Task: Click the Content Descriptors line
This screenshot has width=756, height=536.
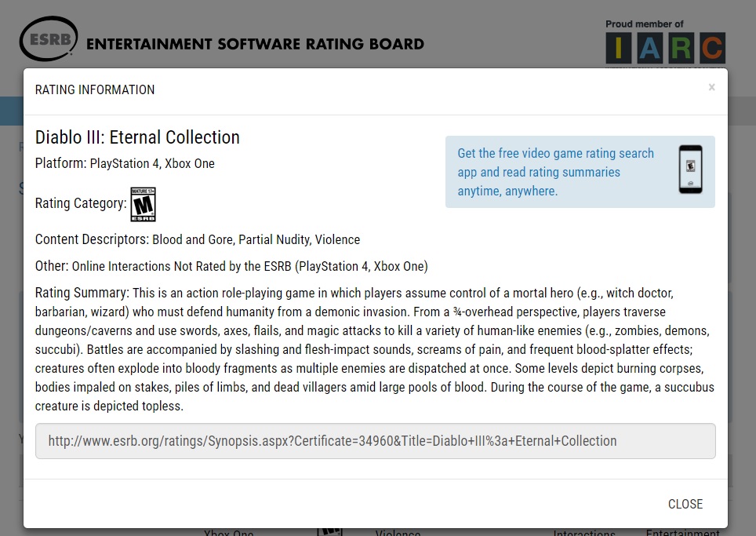Action: point(198,240)
